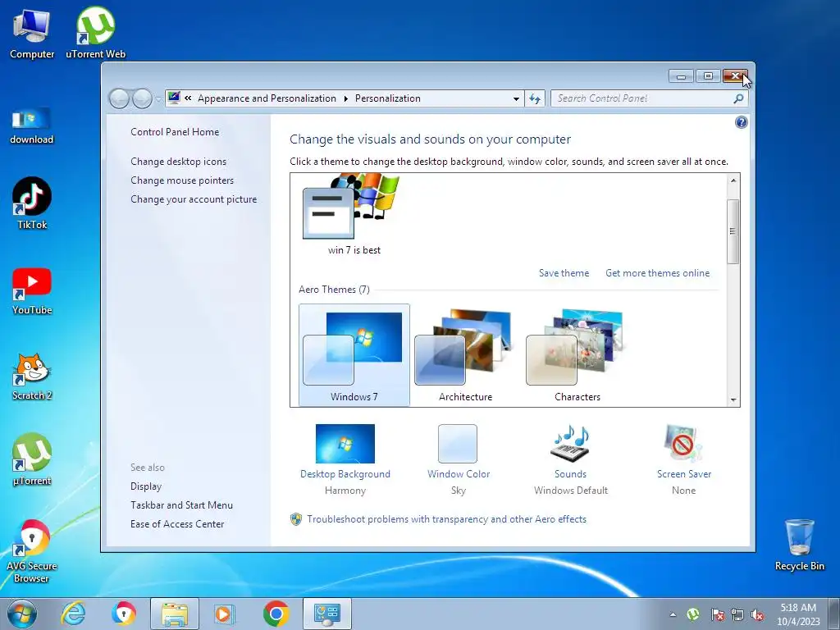Image resolution: width=840 pixels, height=630 pixels.
Task: Launch Internet Explorer from the taskbar
Action: tap(73, 614)
